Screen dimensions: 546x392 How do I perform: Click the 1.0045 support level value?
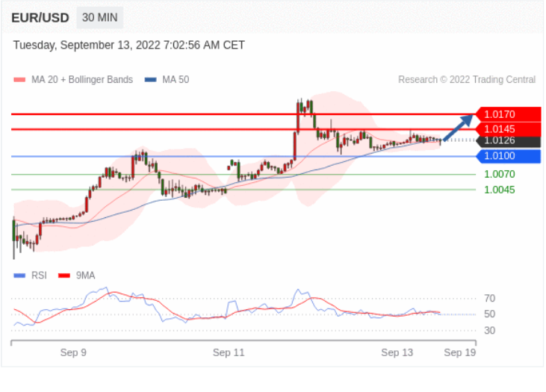pyautogui.click(x=500, y=190)
